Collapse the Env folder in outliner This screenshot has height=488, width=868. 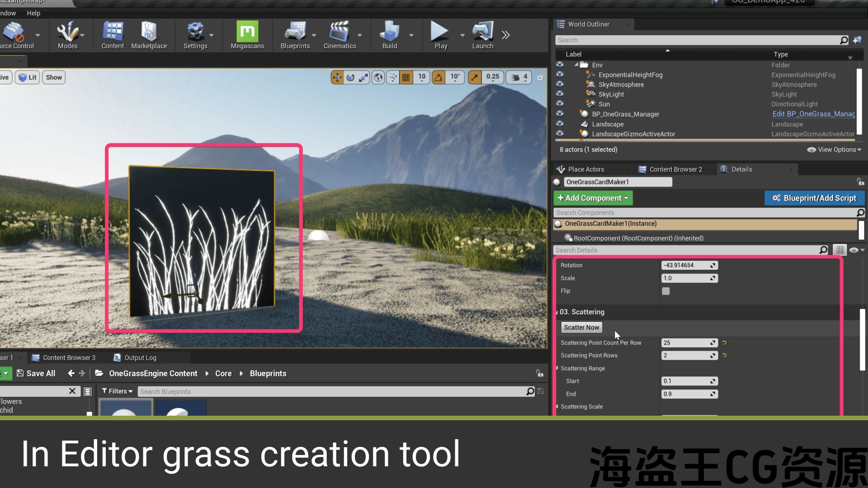(576, 65)
